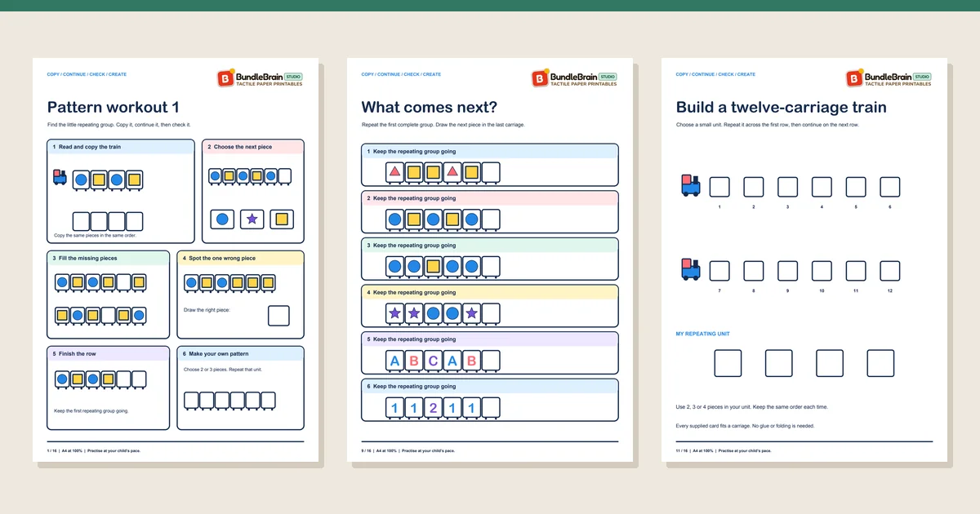The height and width of the screenshot is (514, 980).
Task: Click header '2 Choose the next piece'
Action: tap(253, 147)
